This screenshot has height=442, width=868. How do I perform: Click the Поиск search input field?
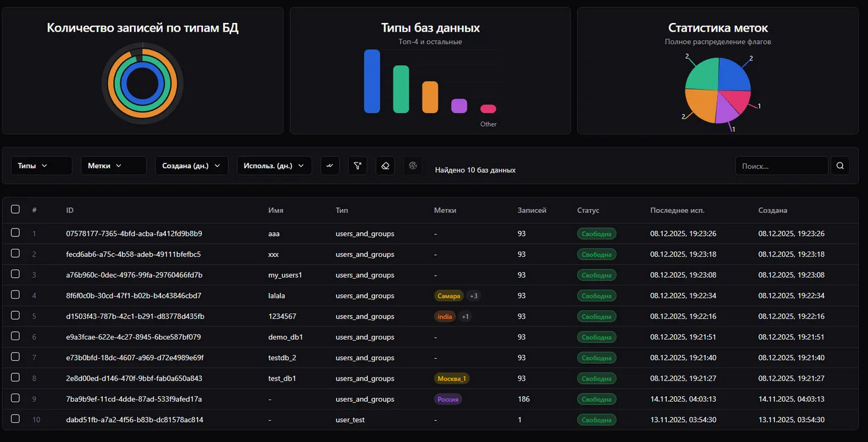point(781,166)
